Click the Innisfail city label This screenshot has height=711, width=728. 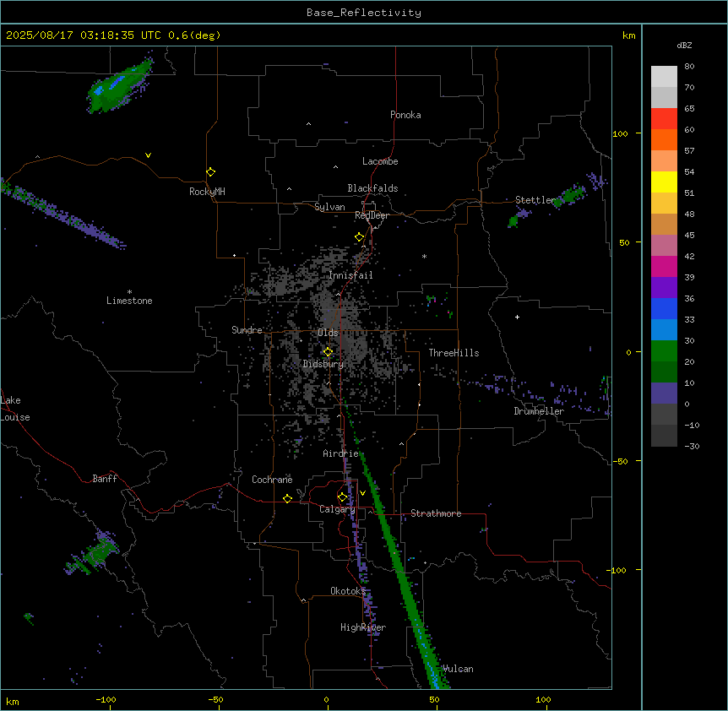click(x=350, y=275)
